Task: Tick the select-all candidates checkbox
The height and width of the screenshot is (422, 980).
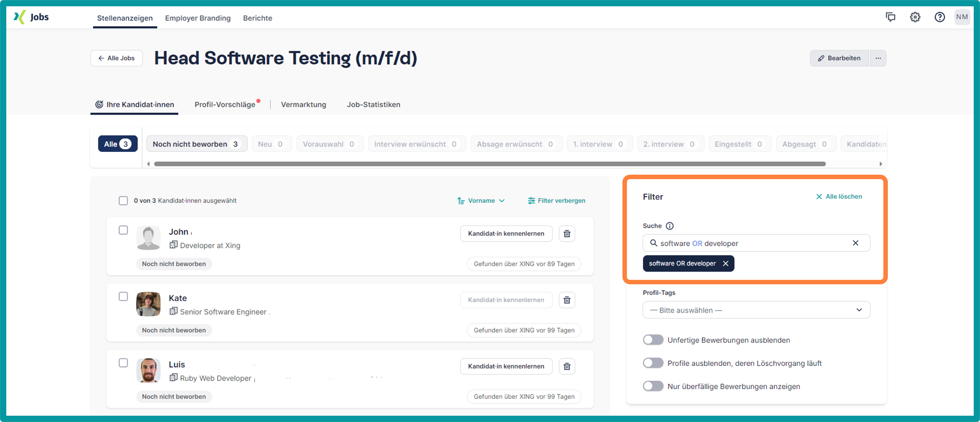Action: point(123,201)
